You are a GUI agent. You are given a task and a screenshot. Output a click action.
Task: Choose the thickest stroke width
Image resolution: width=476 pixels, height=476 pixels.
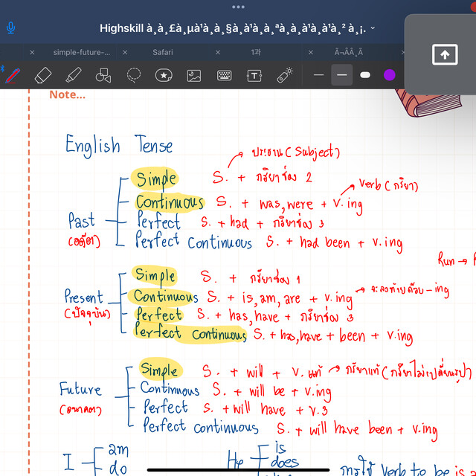[x=364, y=75]
